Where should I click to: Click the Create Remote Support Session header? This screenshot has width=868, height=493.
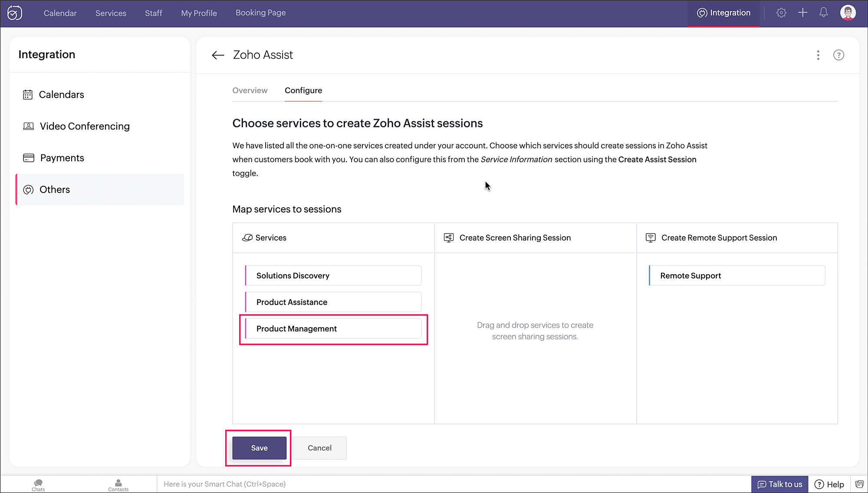[719, 238]
